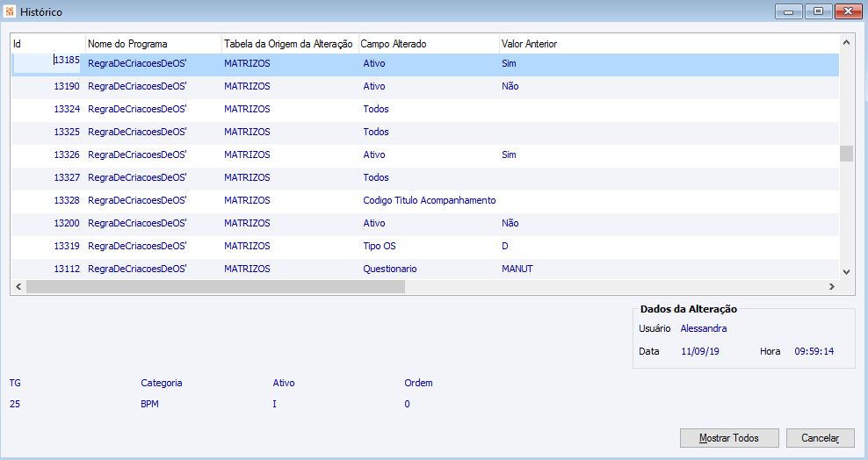
Task: Select the row with Id 13324
Action: point(425,109)
